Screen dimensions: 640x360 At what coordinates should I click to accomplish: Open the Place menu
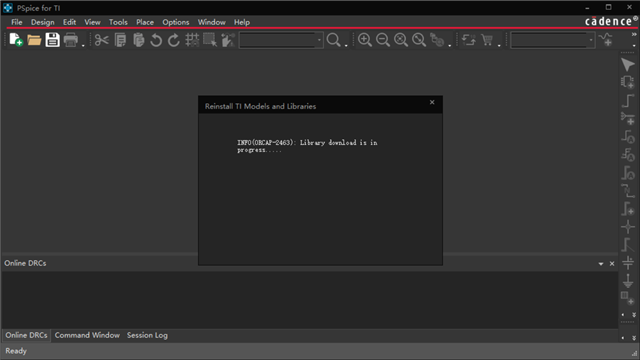145,22
